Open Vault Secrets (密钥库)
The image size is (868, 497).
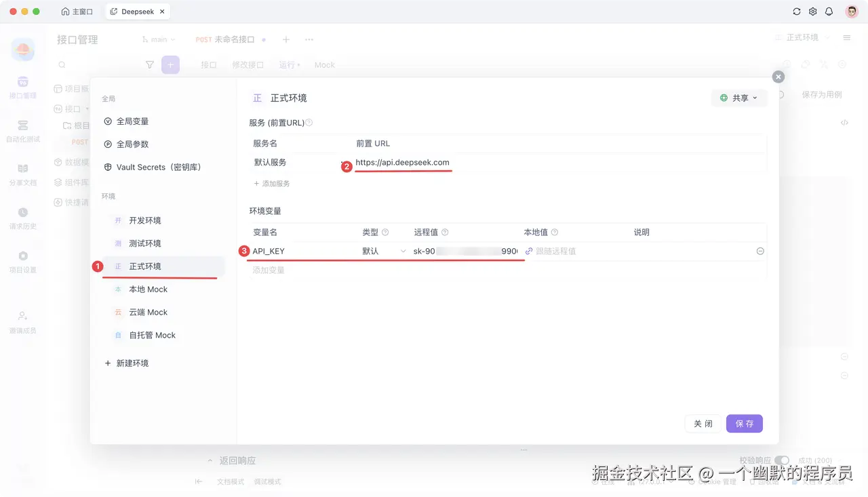pos(159,167)
